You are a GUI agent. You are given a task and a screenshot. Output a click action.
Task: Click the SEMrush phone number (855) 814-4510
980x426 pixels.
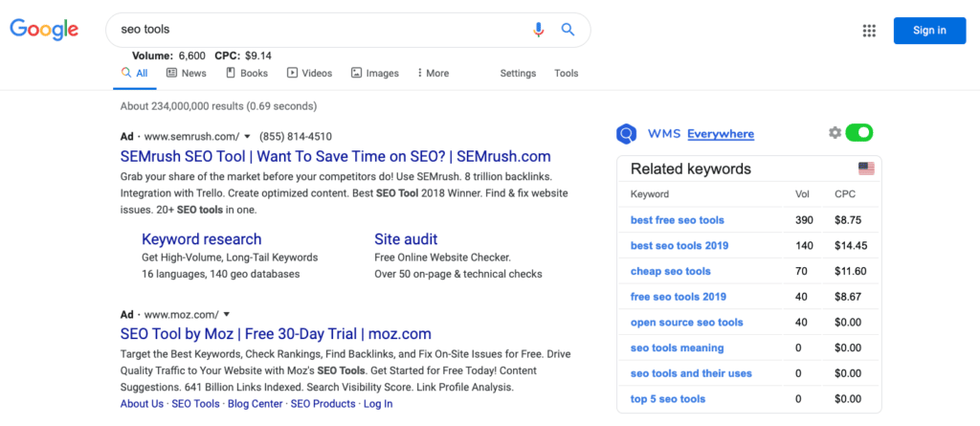pos(296,136)
